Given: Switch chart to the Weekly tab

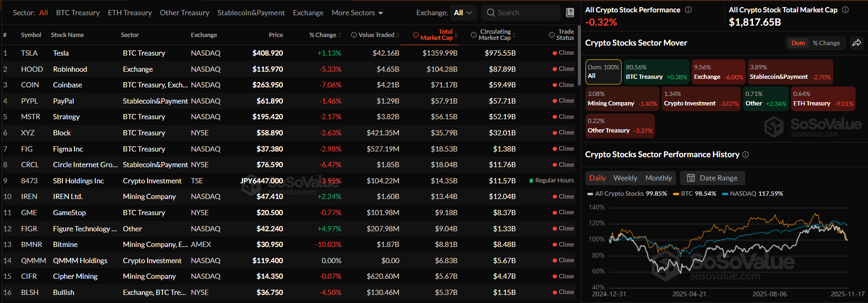Looking at the screenshot, I should (x=625, y=178).
